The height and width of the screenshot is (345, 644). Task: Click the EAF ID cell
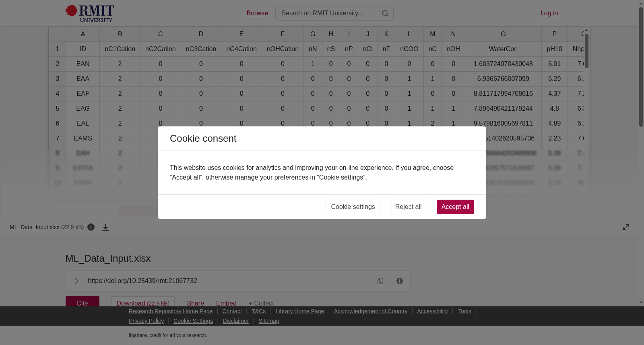(83, 94)
